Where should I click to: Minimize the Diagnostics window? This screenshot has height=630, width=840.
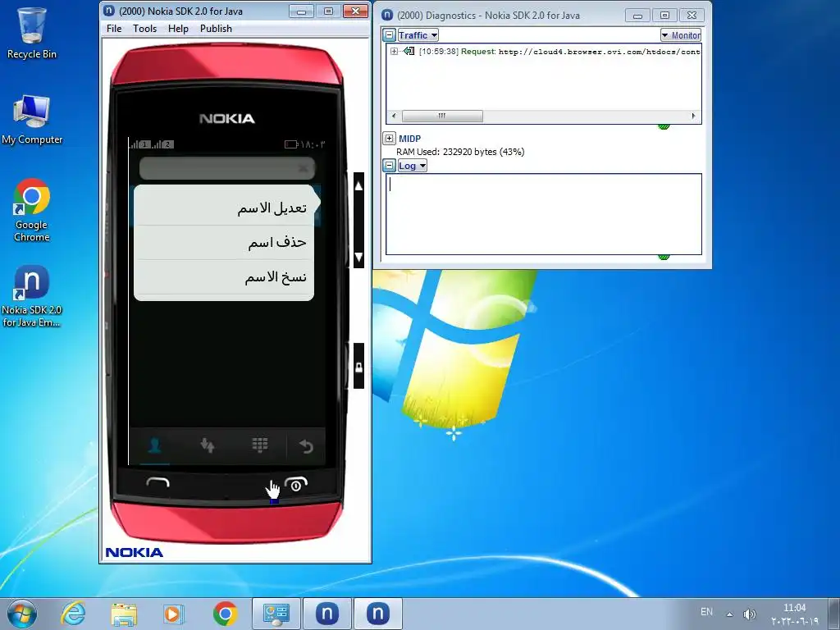[637, 16]
